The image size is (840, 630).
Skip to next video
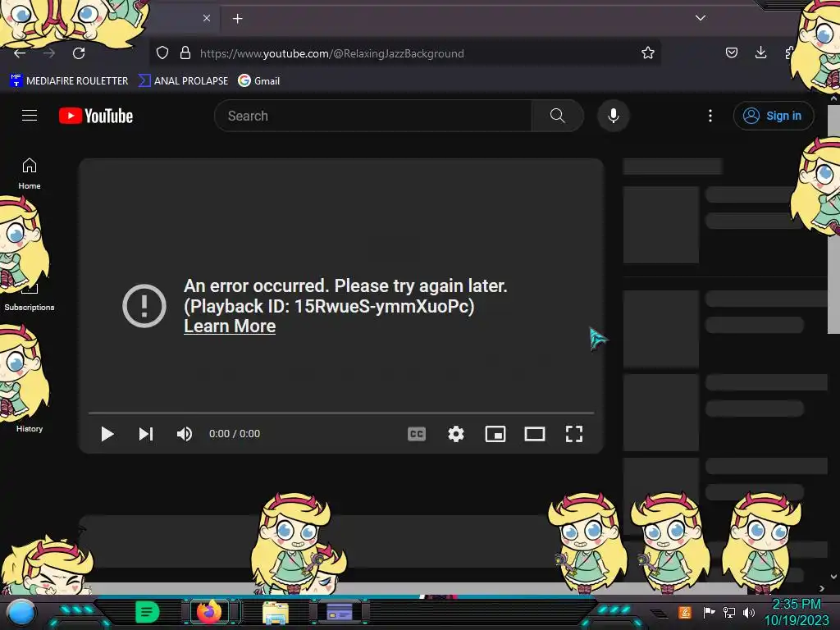click(146, 434)
